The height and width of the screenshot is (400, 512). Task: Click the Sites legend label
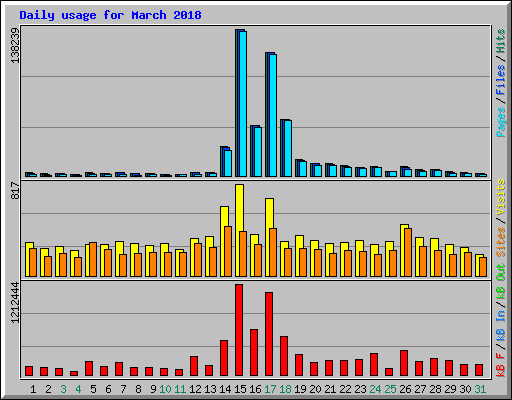[x=501, y=242]
